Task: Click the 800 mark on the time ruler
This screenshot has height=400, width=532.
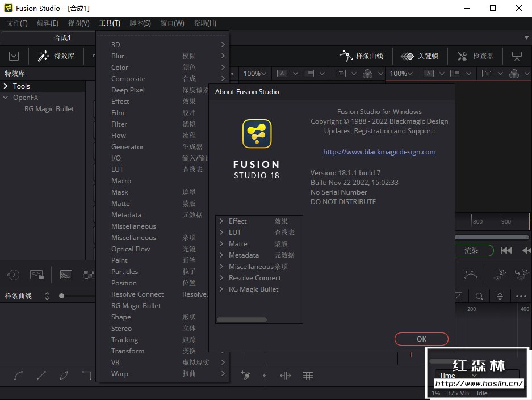Action: click(x=477, y=221)
